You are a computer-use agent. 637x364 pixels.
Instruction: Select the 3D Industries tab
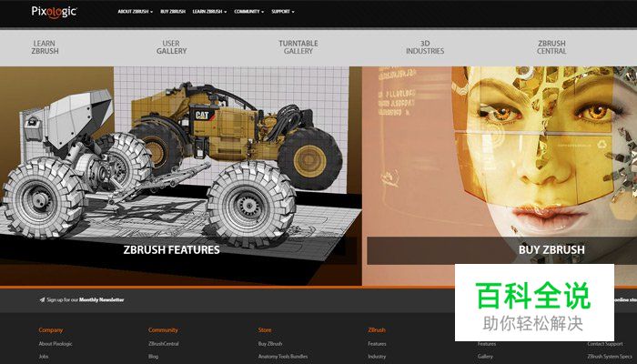pyautogui.click(x=425, y=47)
